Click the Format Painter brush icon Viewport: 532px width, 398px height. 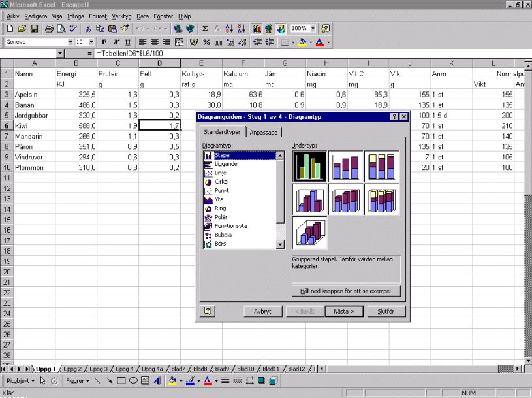[x=125, y=29]
